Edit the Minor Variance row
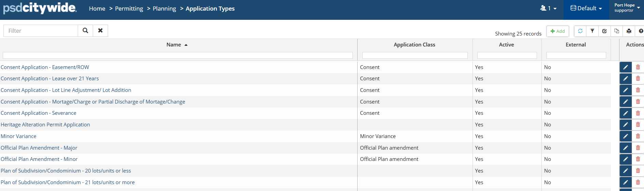Image resolution: width=644 pixels, height=191 pixels. click(x=626, y=136)
